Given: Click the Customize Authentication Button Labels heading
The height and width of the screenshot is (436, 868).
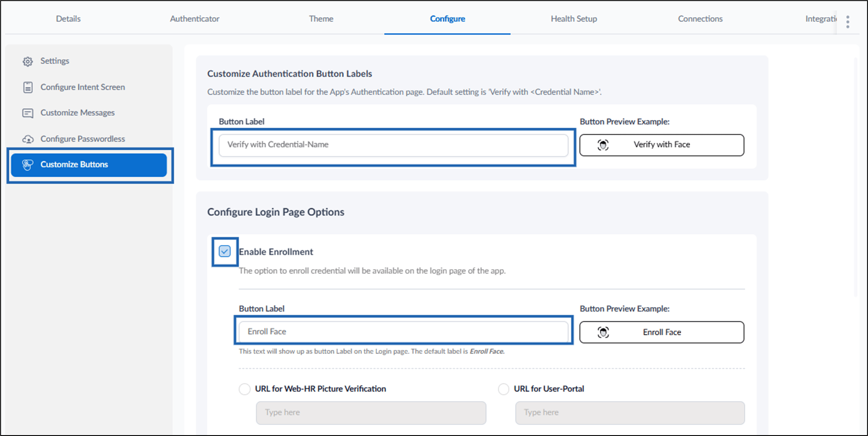Looking at the screenshot, I should coord(290,74).
